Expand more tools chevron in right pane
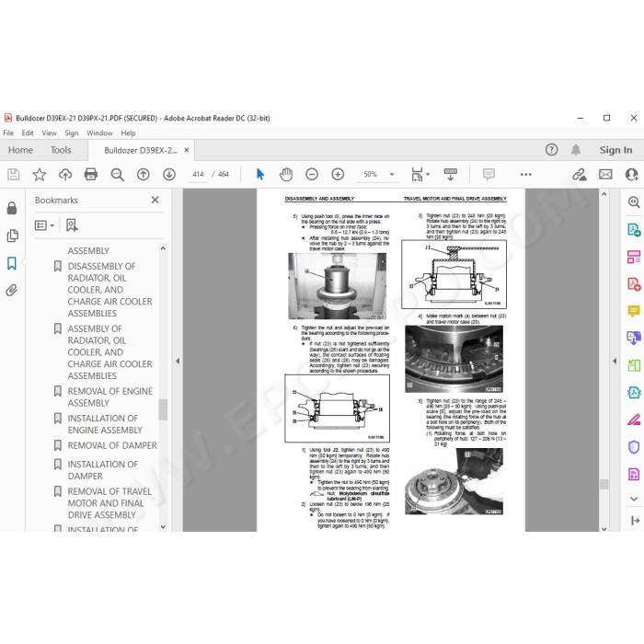 (x=634, y=499)
